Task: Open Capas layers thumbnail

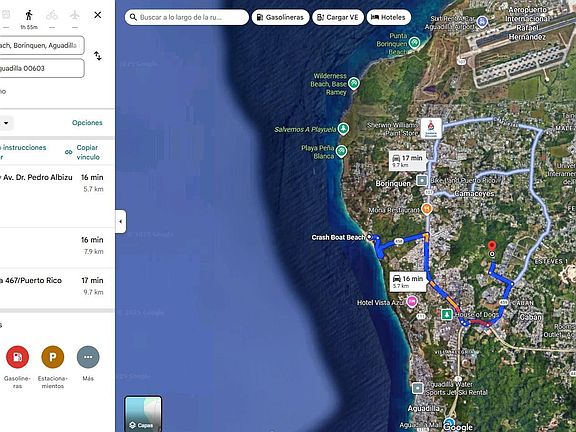Action: 143,414
